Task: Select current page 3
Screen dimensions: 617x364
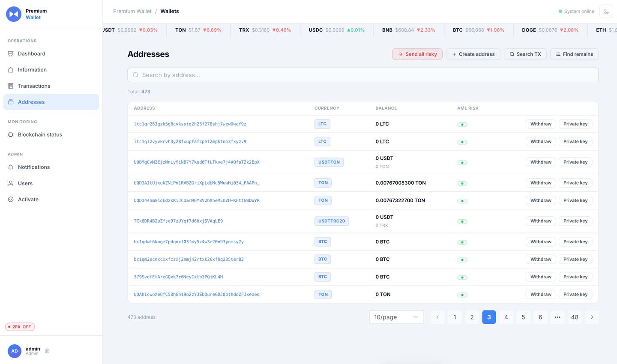Action: tap(489, 317)
